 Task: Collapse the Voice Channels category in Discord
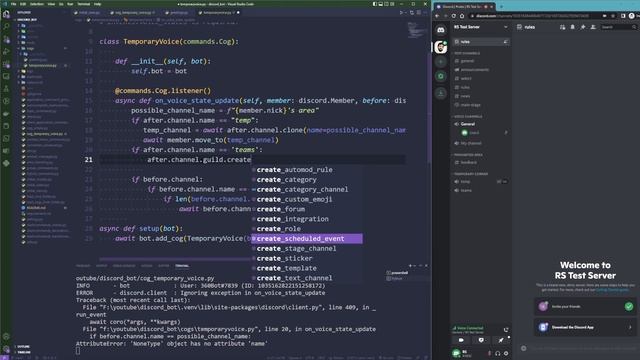click(x=468, y=116)
